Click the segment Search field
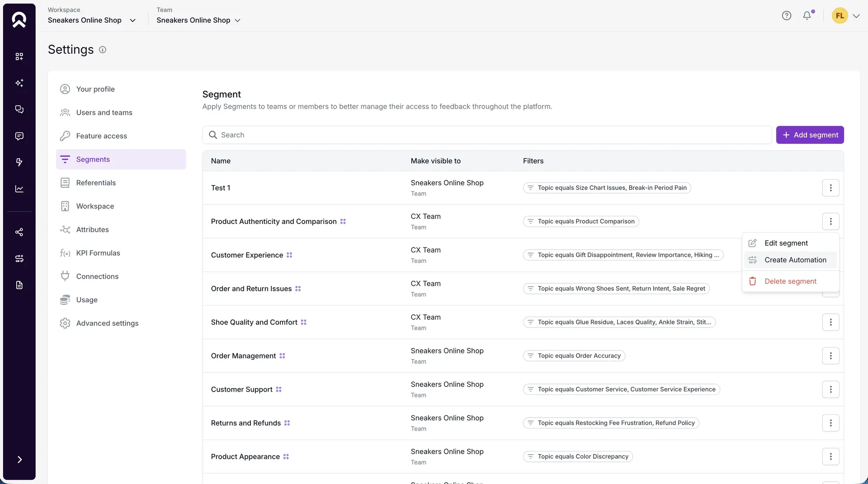This screenshot has width=868, height=484. (487, 135)
